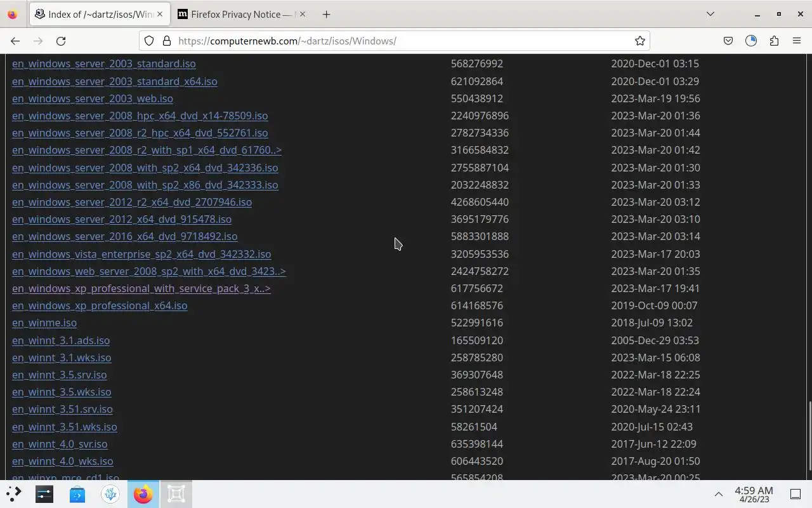Viewport: 812px width, 508px height.
Task: Download en_winnt_4.0_wks.iso
Action: click(63, 461)
